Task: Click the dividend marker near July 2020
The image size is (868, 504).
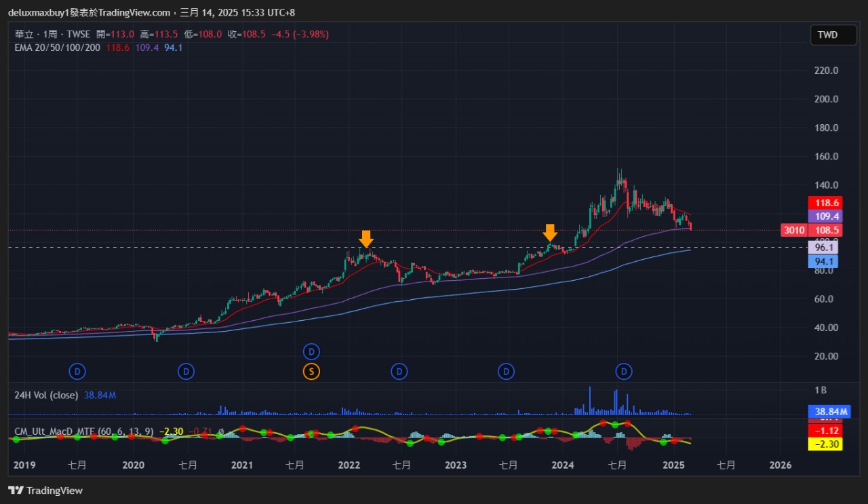Action: [186, 371]
